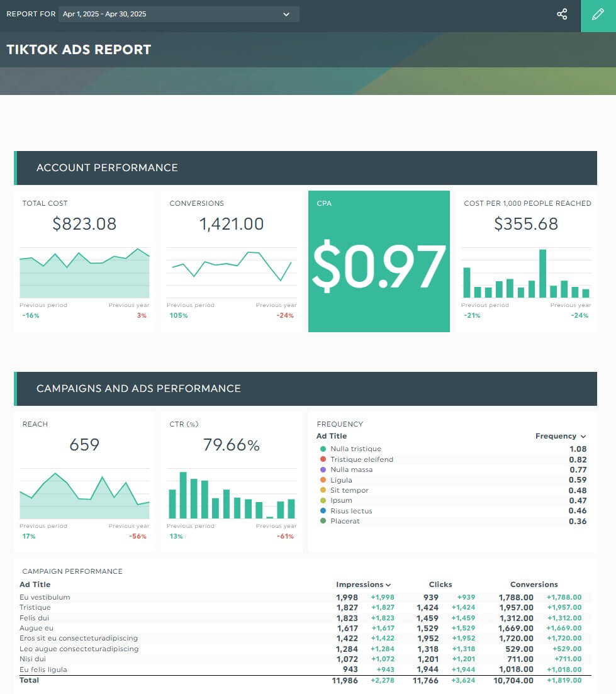Click Campaigns and Ads Performance section header
616x694 pixels.
(305, 389)
